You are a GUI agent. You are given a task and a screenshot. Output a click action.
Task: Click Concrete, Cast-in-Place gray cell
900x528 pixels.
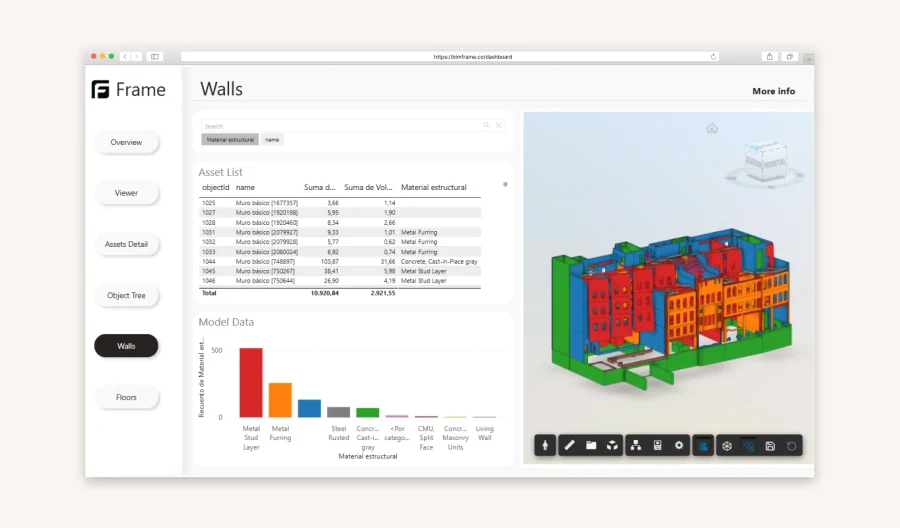click(439, 262)
